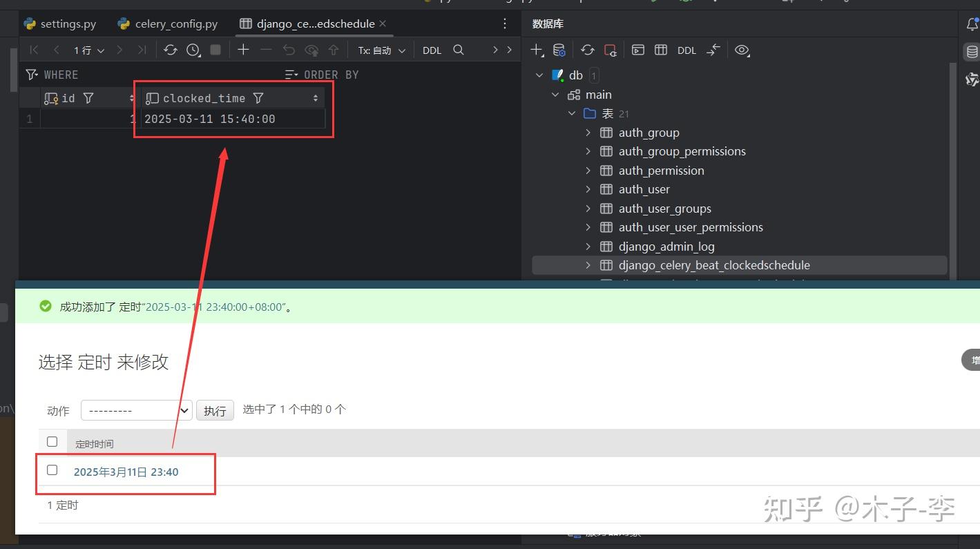Show DDL for the selected table
The height and width of the screenshot is (549, 980).
coord(686,50)
